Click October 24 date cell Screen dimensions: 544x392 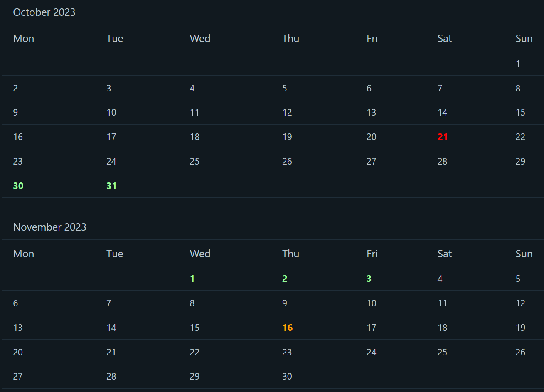click(x=111, y=161)
